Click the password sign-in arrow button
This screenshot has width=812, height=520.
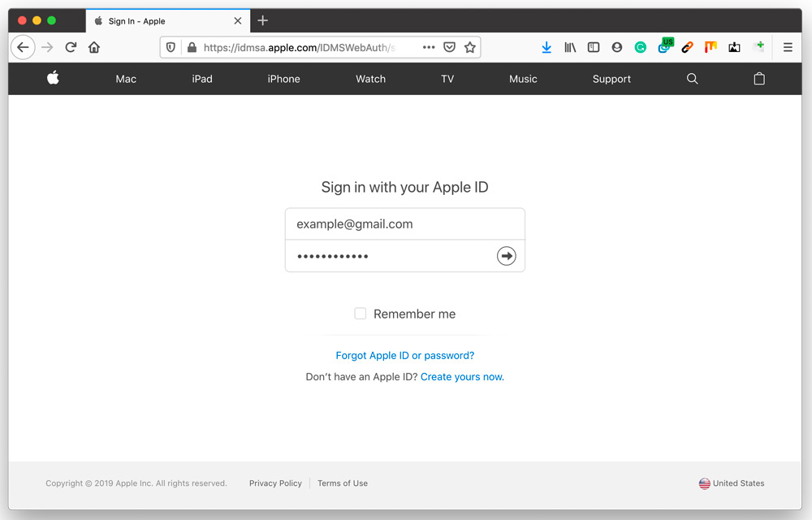pos(506,255)
